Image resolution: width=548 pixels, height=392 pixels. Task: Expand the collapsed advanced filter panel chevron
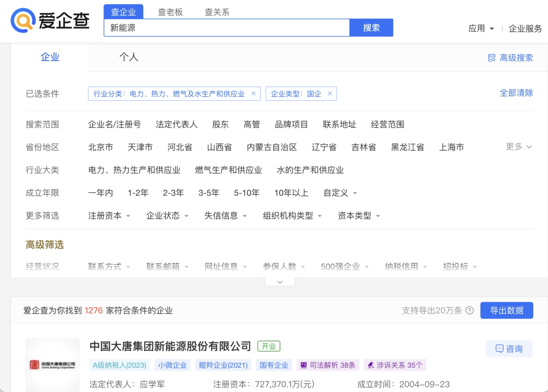coord(280,282)
